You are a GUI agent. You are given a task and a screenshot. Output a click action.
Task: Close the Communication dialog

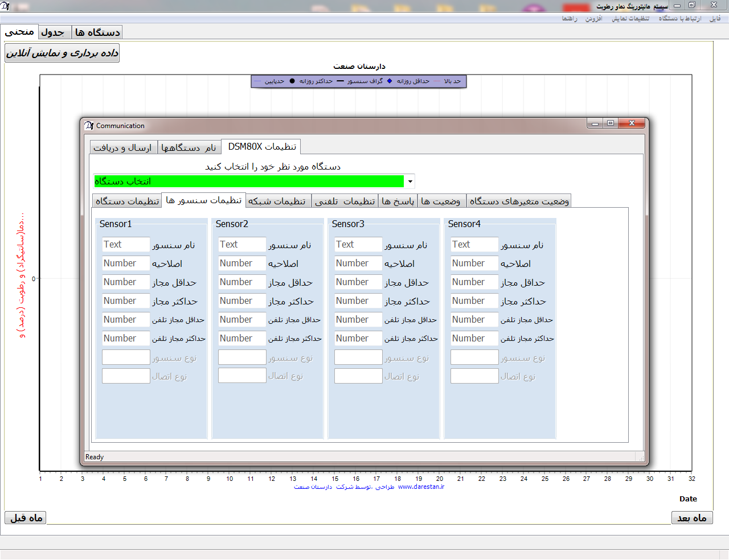click(x=632, y=123)
